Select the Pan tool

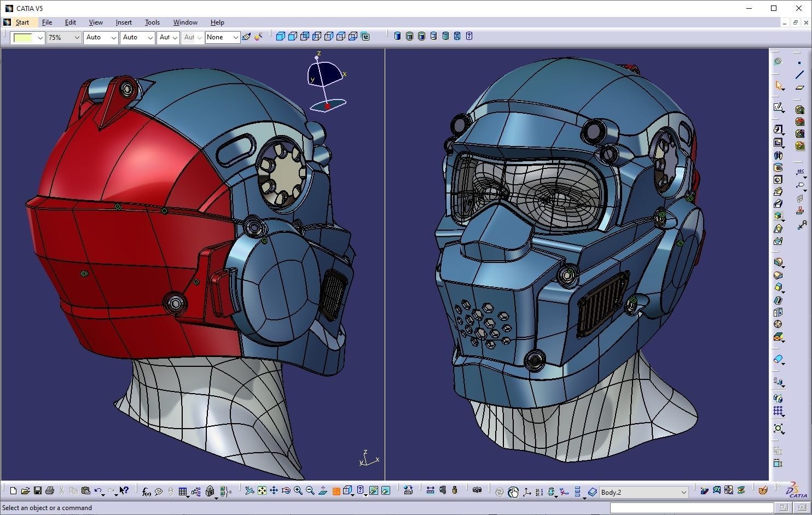[x=274, y=491]
